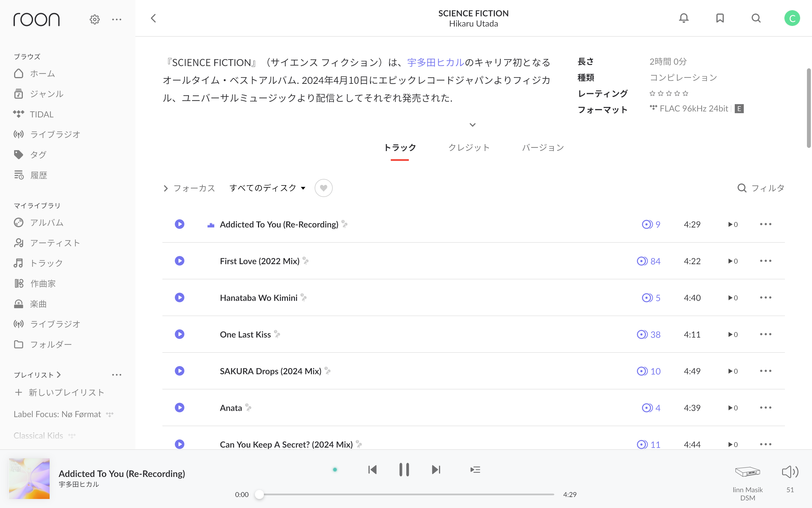Click the FLAC 96kHz 24bit format label
812x508 pixels.
pos(694,109)
